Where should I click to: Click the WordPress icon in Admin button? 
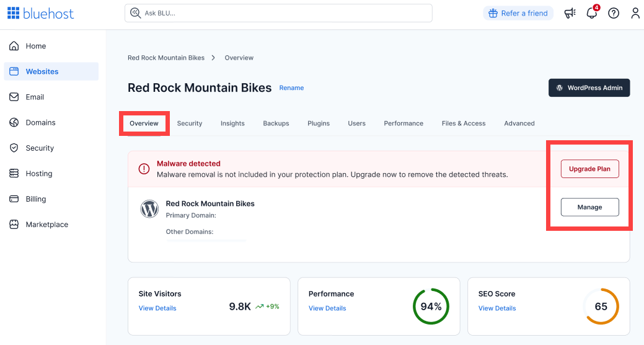tap(559, 87)
